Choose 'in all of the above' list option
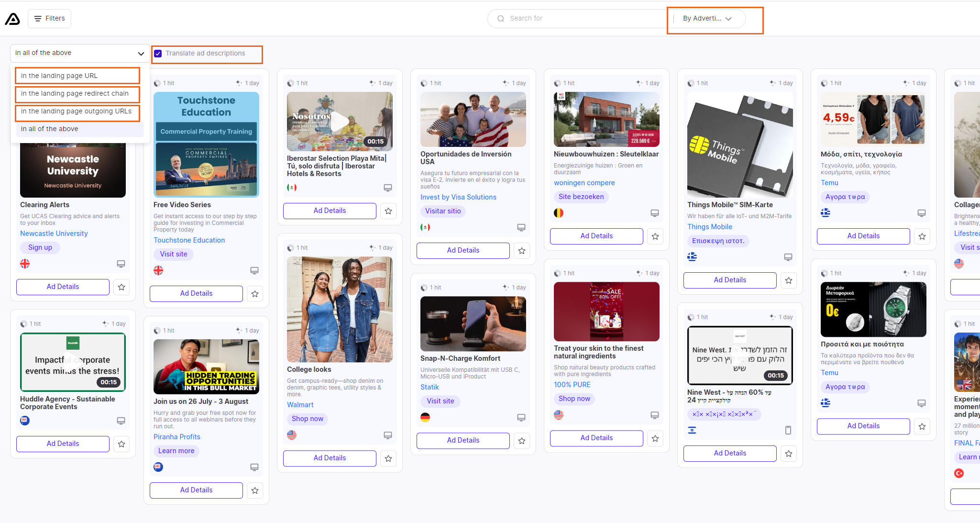 click(x=80, y=129)
